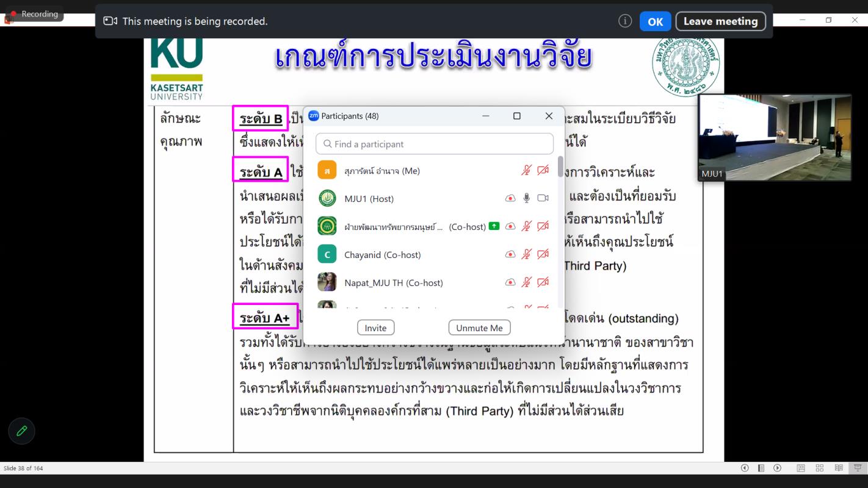Screen dimensions: 868x488
Task: Click MJU1 host's camera icon
Action: click(x=543, y=198)
